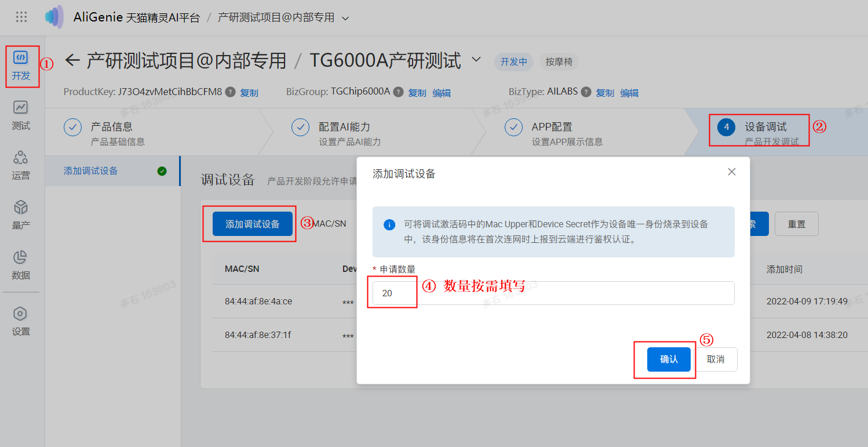
Task: Cancel with the 取消 button
Action: pyautogui.click(x=716, y=359)
